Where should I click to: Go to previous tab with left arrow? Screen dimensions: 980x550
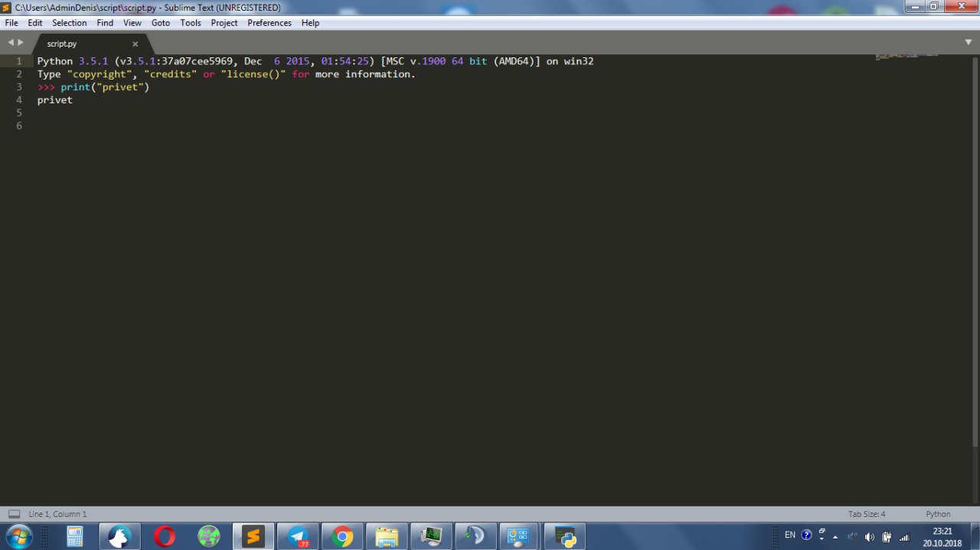point(11,42)
